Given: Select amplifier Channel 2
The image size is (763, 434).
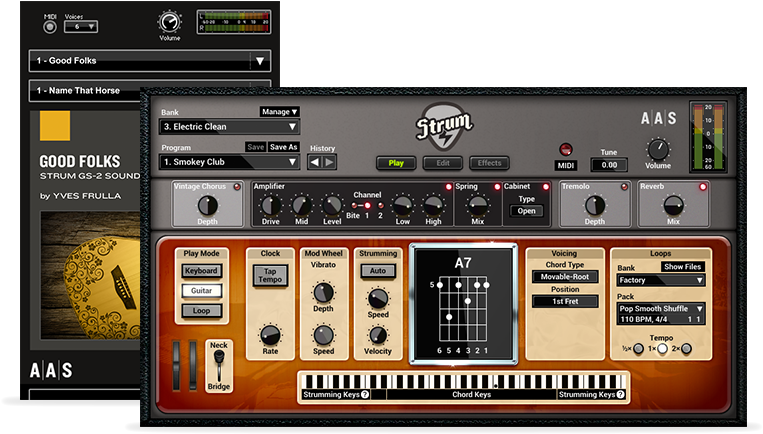Looking at the screenshot, I should pyautogui.click(x=381, y=205).
